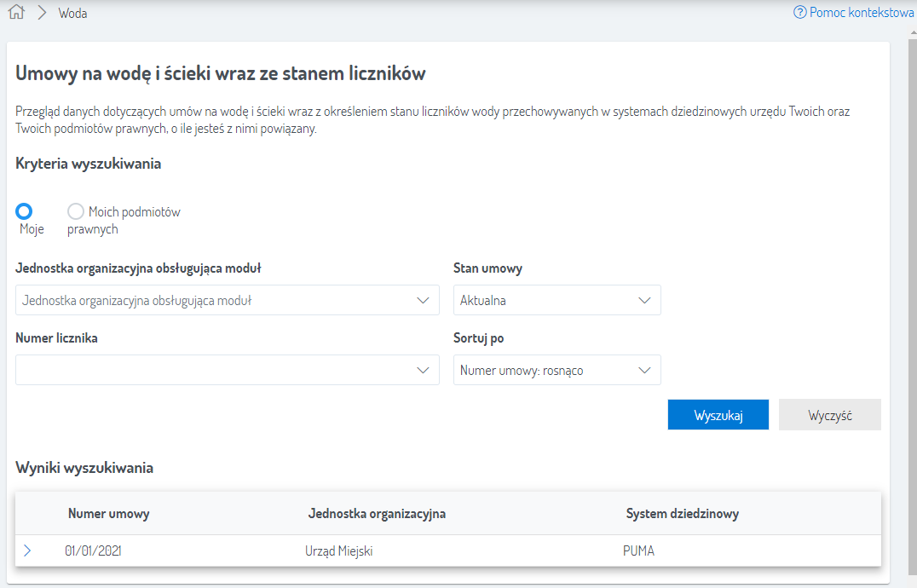
Task: Select the Moje radio button
Action: click(24, 211)
